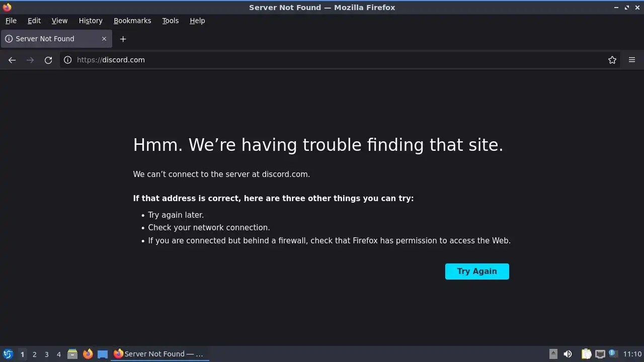The height and width of the screenshot is (362, 644).
Task: Close the Firefox window
Action: pos(637,8)
